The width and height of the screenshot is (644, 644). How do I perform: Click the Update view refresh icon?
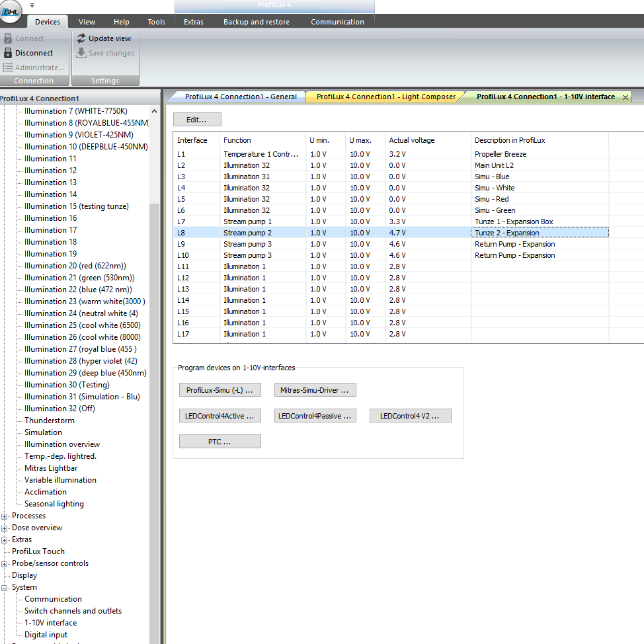pos(81,38)
